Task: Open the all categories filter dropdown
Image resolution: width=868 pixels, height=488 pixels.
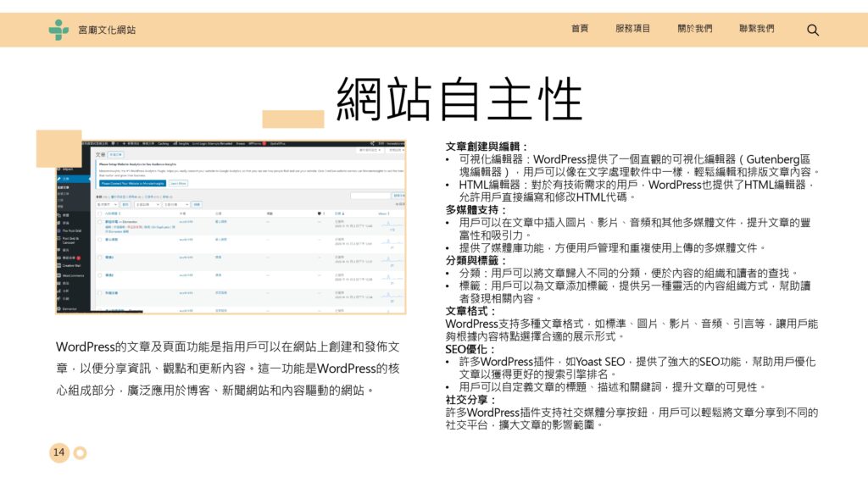Action: click(175, 203)
